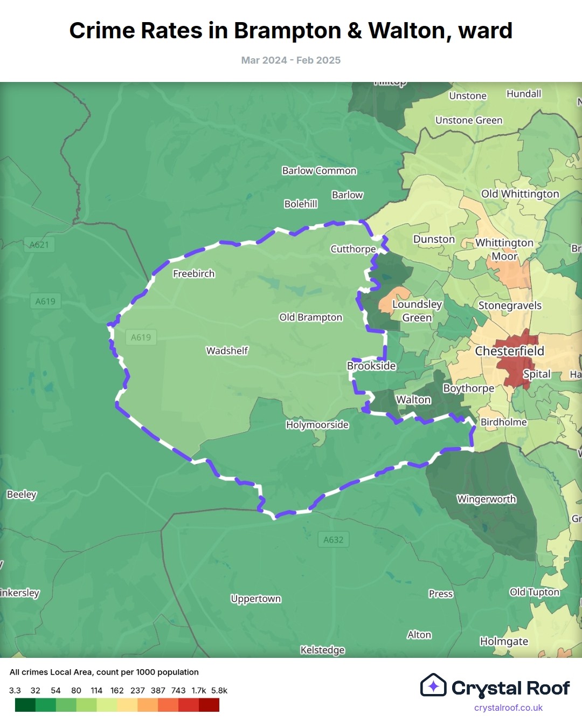Viewport: 582px width, 728px height.
Task: Click the A632 road badge
Action: click(333, 540)
